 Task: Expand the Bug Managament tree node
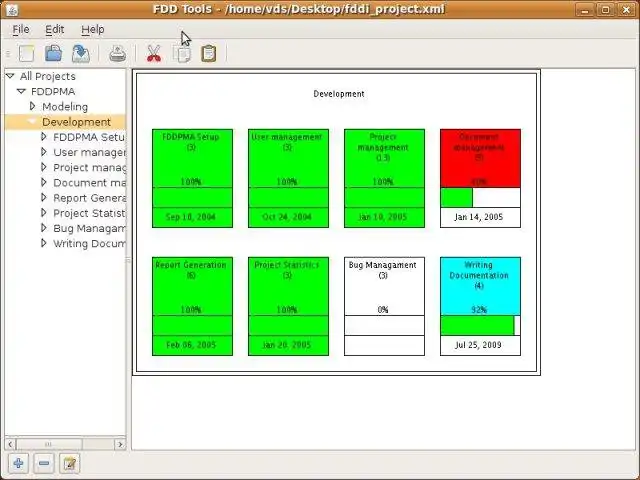pos(44,228)
